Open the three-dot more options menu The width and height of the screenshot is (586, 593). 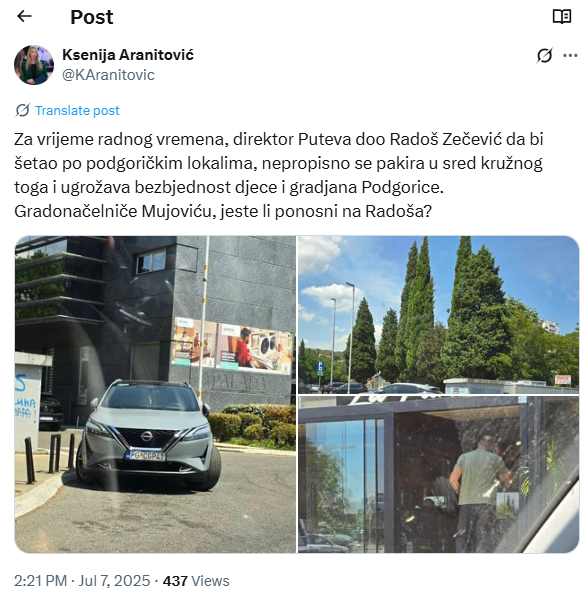click(x=570, y=56)
